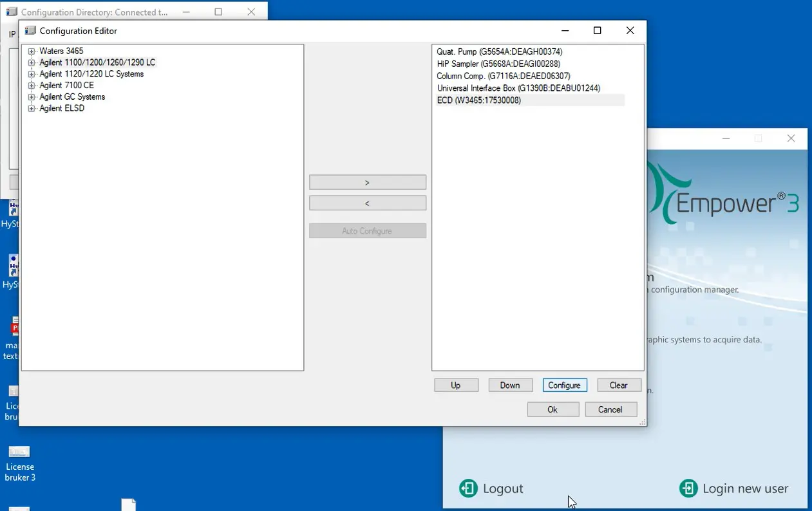Click the Logout icon in Empower

468,488
